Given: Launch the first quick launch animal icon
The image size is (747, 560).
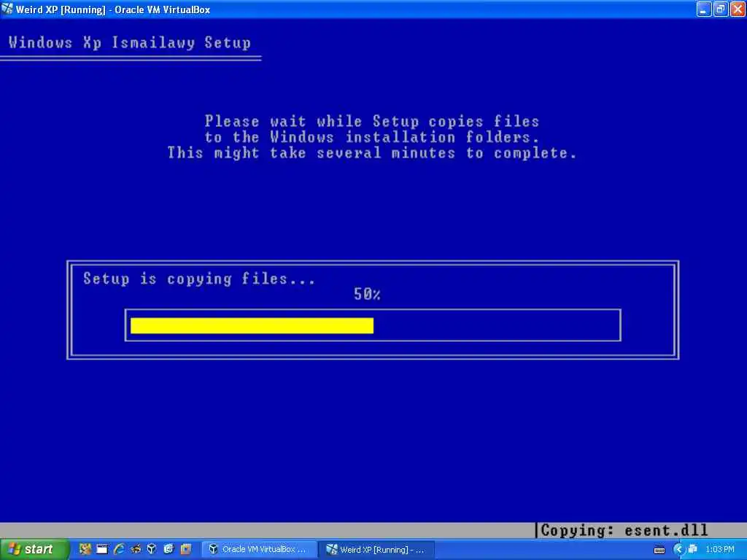Looking at the screenshot, I should 85,549.
